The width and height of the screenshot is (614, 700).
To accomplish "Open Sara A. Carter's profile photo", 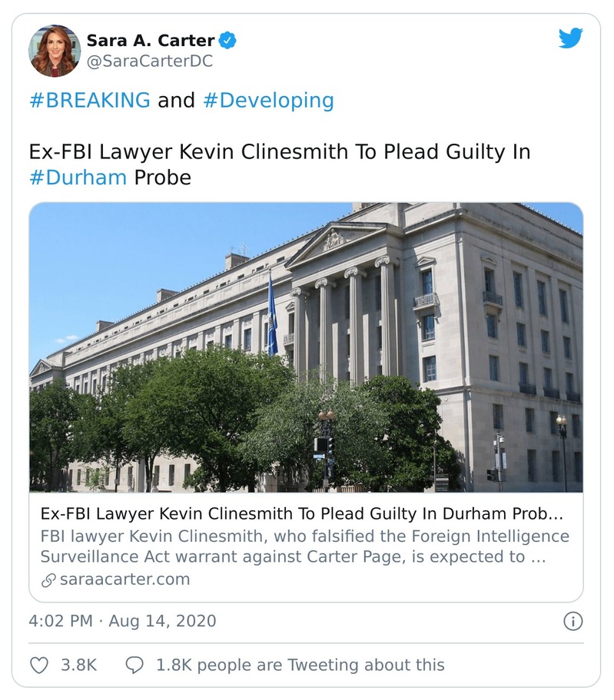I will tap(55, 51).
